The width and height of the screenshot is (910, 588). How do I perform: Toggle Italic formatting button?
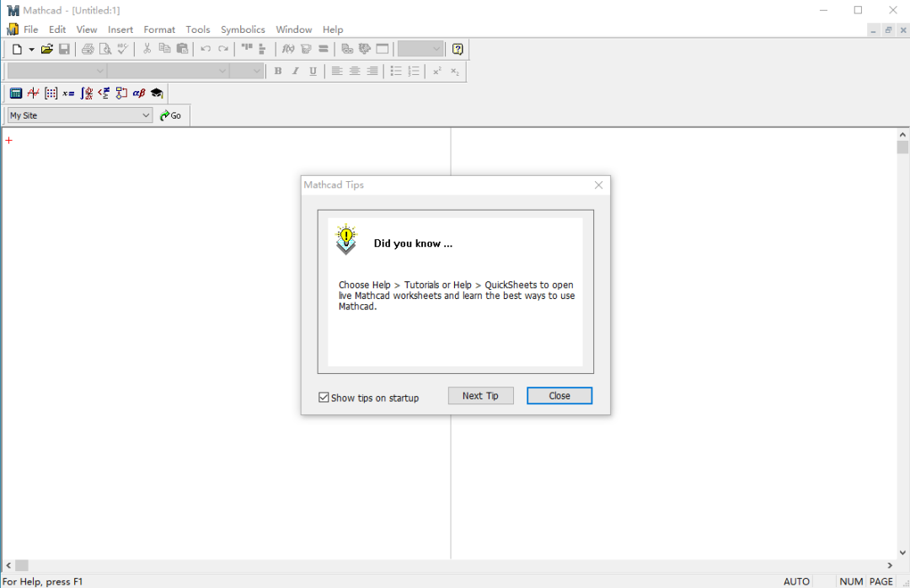pos(296,71)
